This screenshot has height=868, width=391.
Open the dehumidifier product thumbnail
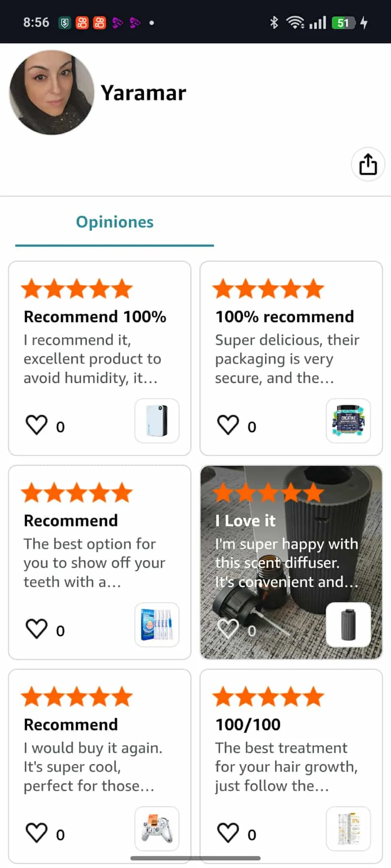tap(157, 421)
